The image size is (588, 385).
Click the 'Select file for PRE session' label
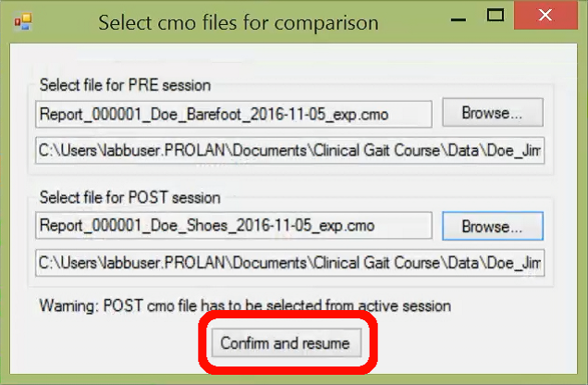point(125,85)
